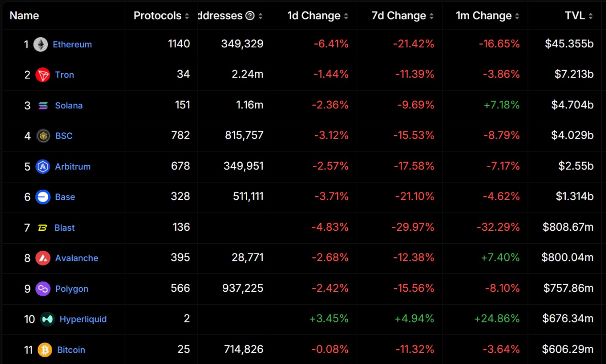The image size is (606, 364).
Task: Click the Ethereum chain logo icon
Action: (x=41, y=44)
